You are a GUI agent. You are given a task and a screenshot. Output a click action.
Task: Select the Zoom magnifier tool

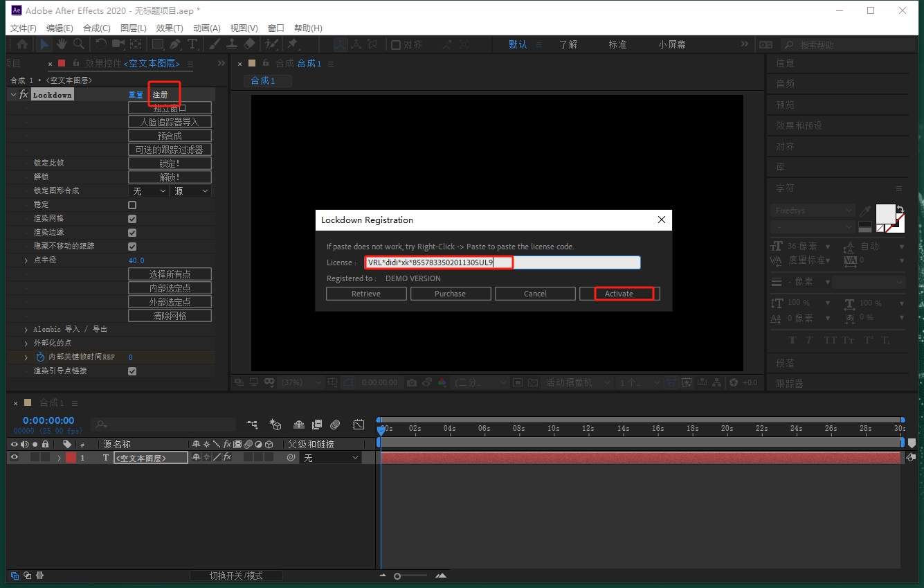(79, 44)
